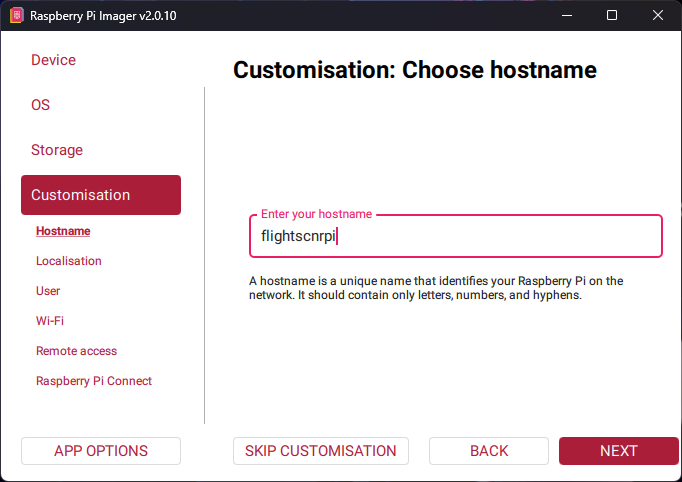682x482 pixels.
Task: Click the Raspberry Pi Imager app icon
Action: point(17,16)
